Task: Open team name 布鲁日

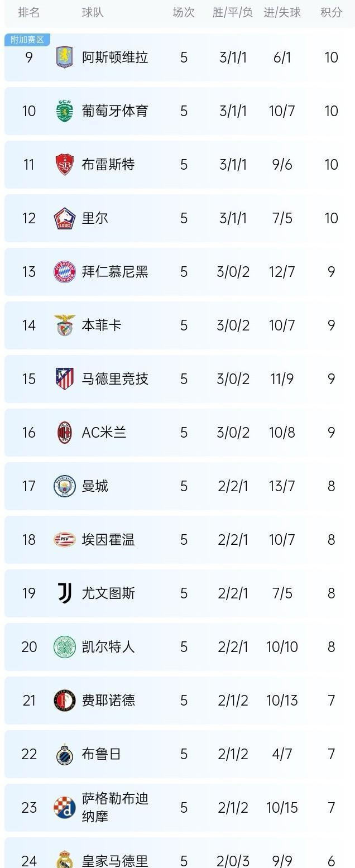Action: click(x=102, y=754)
